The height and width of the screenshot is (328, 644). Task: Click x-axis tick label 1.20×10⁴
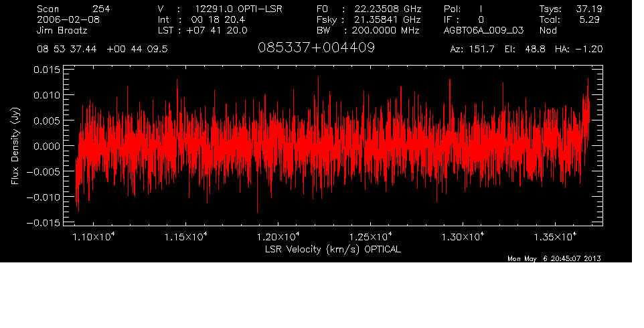(x=278, y=237)
